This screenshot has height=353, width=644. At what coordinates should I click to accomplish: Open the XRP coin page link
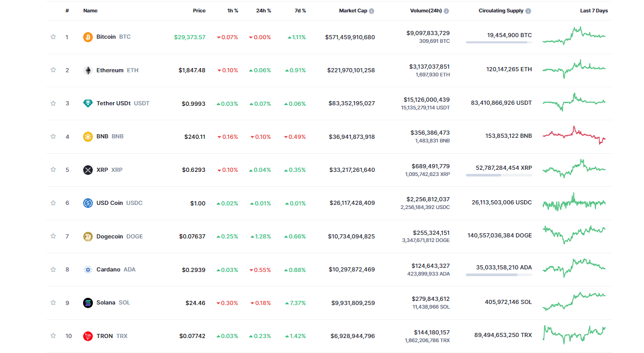pyautogui.click(x=109, y=170)
